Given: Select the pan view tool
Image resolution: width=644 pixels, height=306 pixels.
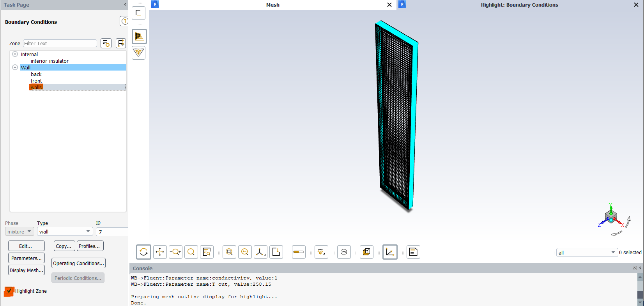Looking at the screenshot, I should [x=160, y=252].
